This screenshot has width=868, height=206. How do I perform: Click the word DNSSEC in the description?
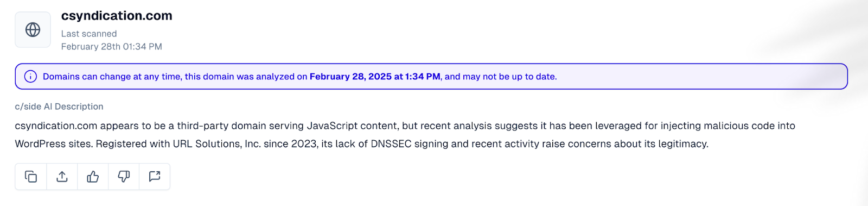coord(391,144)
